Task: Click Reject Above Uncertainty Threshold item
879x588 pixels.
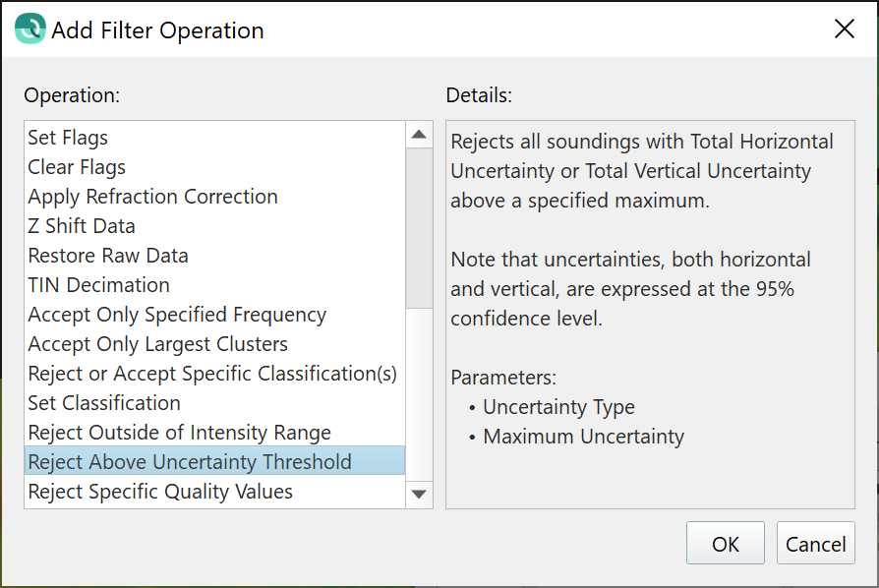Action: pos(189,462)
